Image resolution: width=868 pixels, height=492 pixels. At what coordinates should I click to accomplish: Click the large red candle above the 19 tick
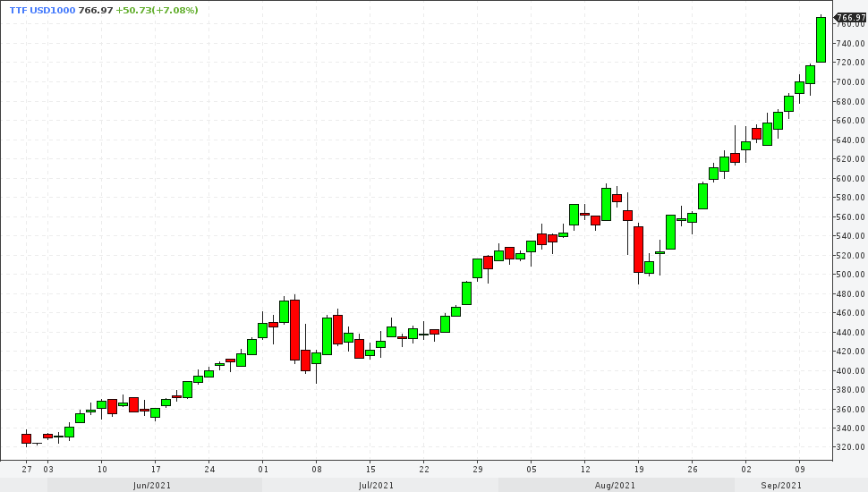[x=638, y=250]
